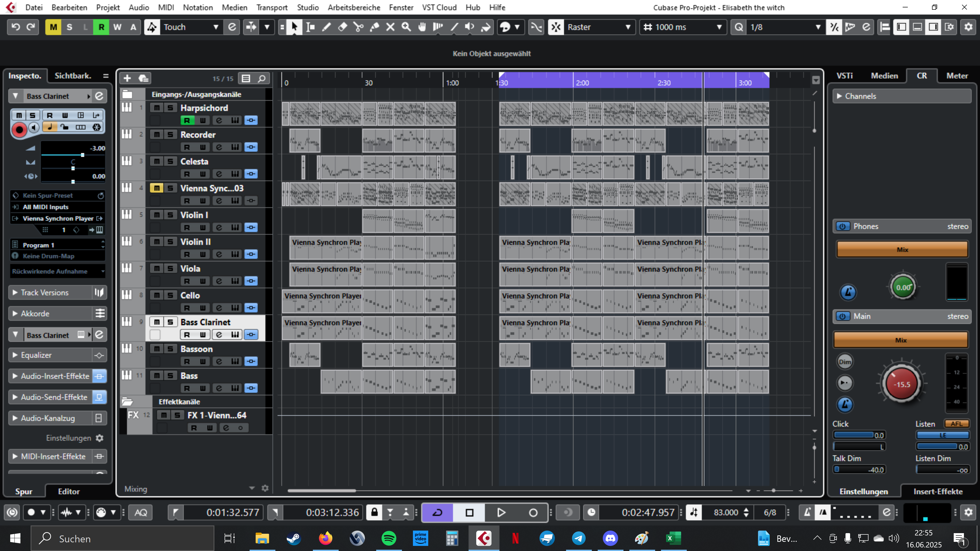980x551 pixels.
Task: Solo the Harpsichord track
Action: (170, 108)
